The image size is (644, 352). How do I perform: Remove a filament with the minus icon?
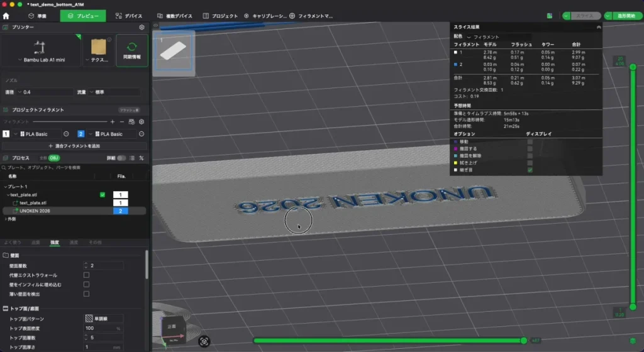coord(122,122)
